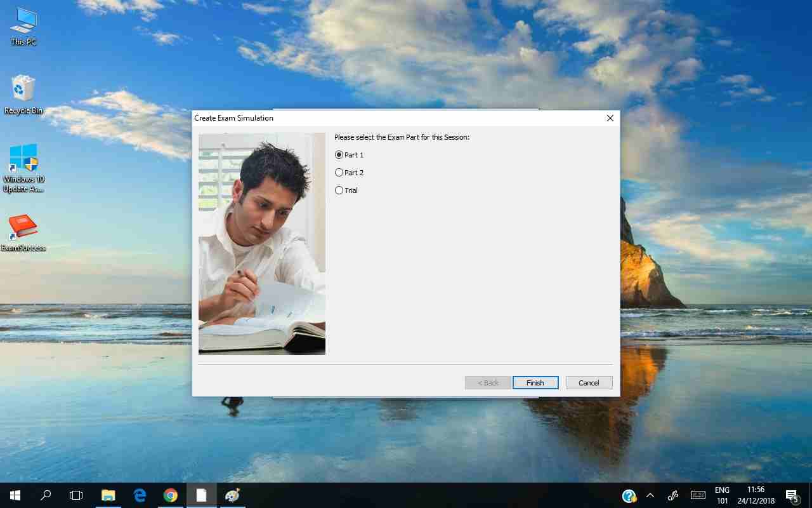Select the Part 1 radio button
This screenshot has height=508, width=812.
point(339,155)
